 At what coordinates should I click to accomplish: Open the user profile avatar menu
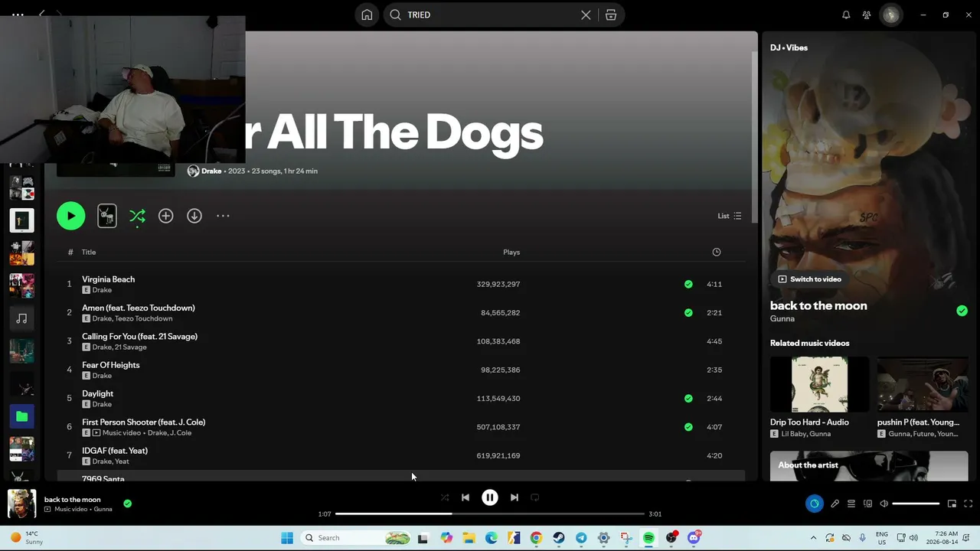[891, 15]
